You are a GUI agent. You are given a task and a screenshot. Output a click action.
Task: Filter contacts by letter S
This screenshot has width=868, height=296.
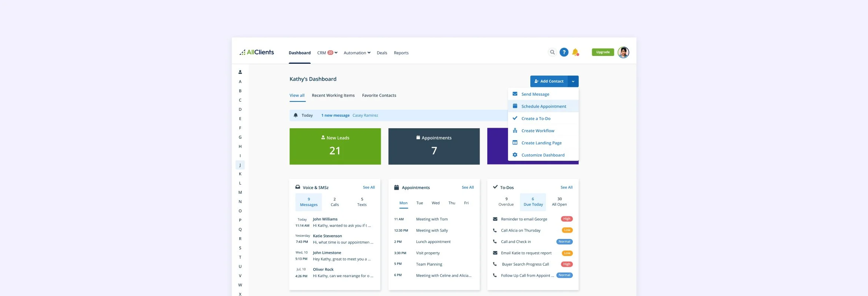tap(240, 248)
